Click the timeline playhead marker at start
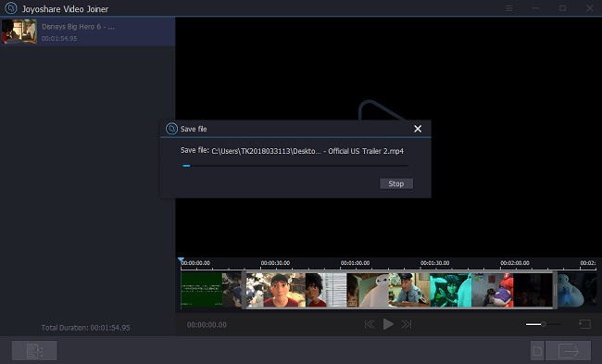The image size is (602, 364). (181, 260)
